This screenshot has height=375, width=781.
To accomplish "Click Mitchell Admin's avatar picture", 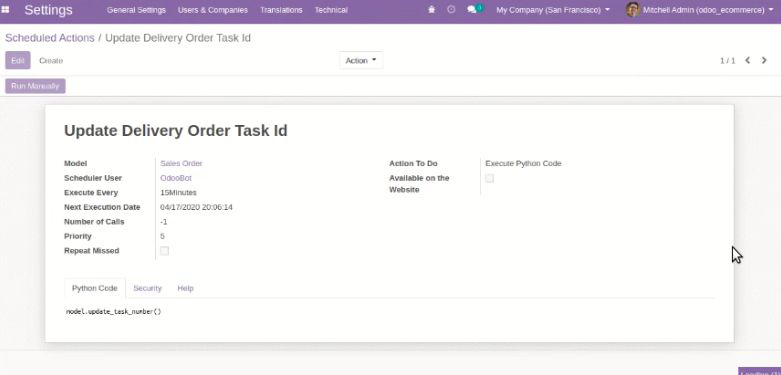I will point(633,10).
